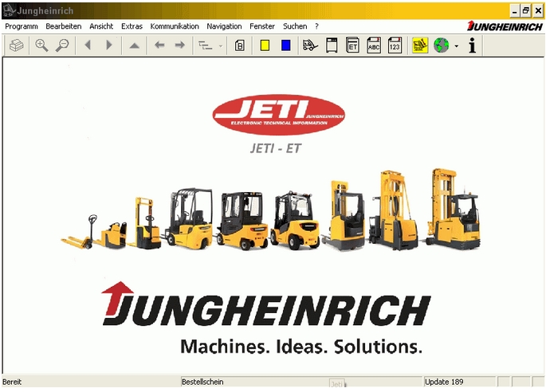Open the ? help menu
546x392 pixels.
click(x=316, y=26)
